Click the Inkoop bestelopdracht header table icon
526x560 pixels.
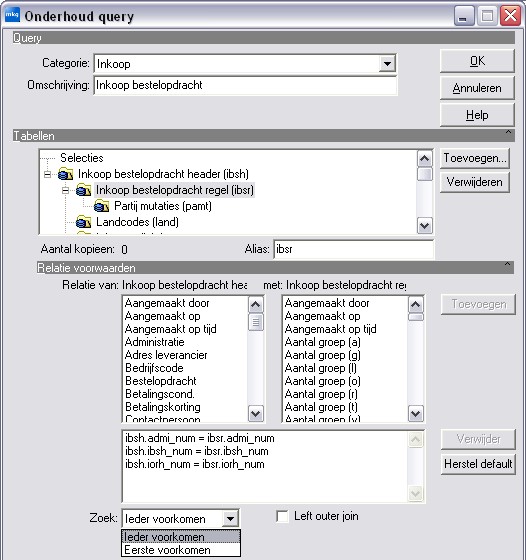66,174
